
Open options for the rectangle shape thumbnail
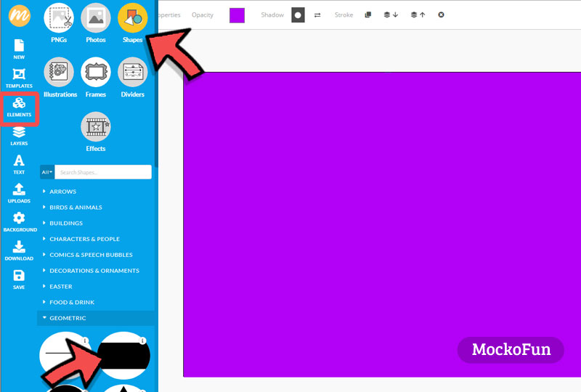pyautogui.click(x=142, y=341)
